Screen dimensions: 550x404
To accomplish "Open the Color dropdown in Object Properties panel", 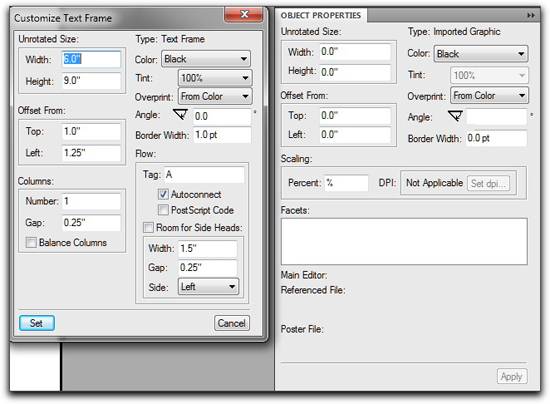I will [481, 54].
